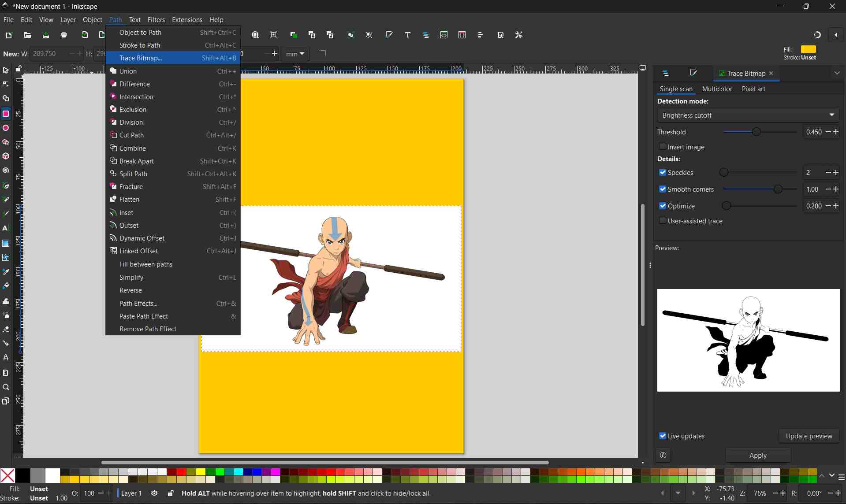Open Inkscape Preferences from the toolbar

tap(519, 35)
